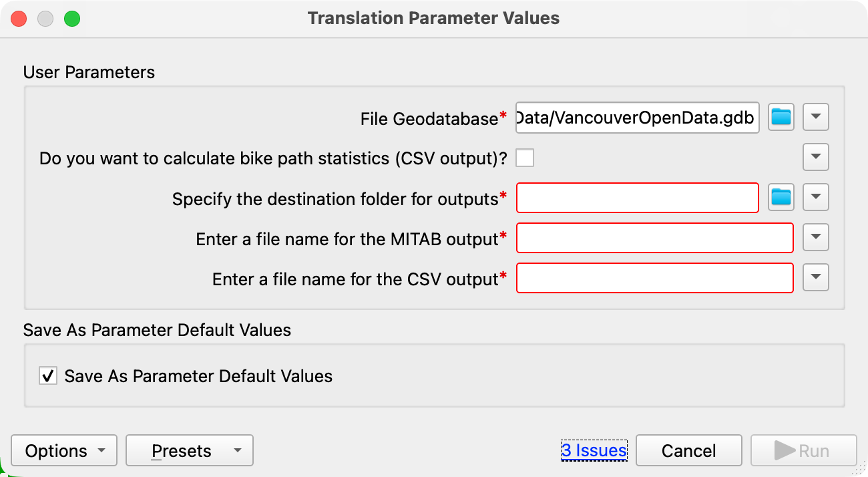Expand CSV output file name dropdown
The height and width of the screenshot is (477, 868).
pyautogui.click(x=815, y=277)
